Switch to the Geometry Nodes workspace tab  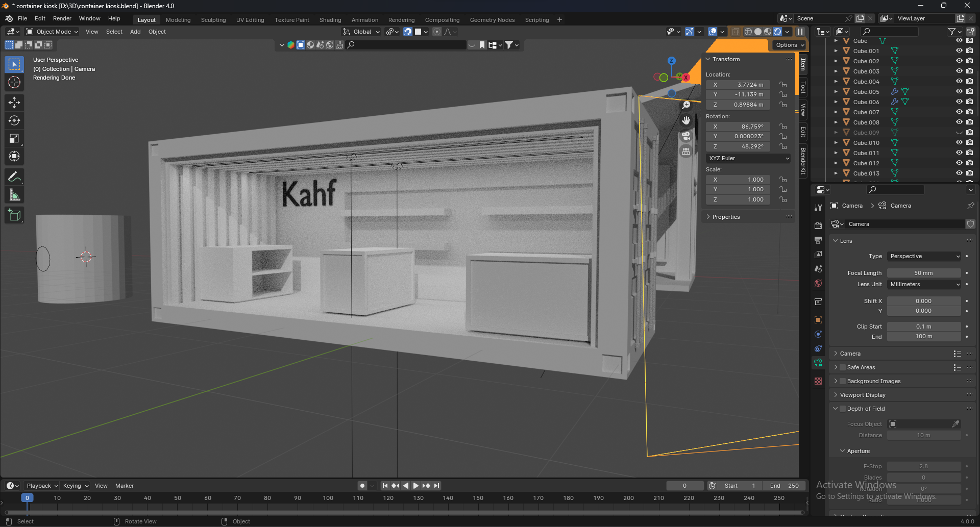click(492, 20)
